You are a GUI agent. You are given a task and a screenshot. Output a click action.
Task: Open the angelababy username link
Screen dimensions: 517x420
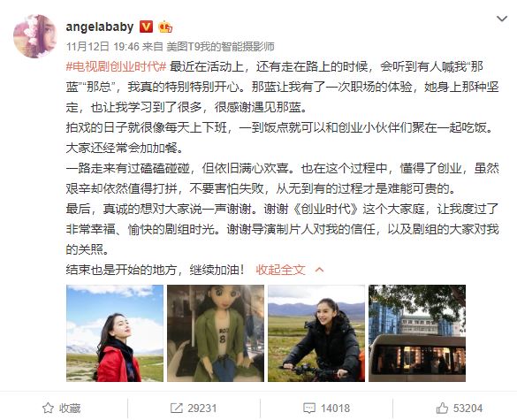100,27
